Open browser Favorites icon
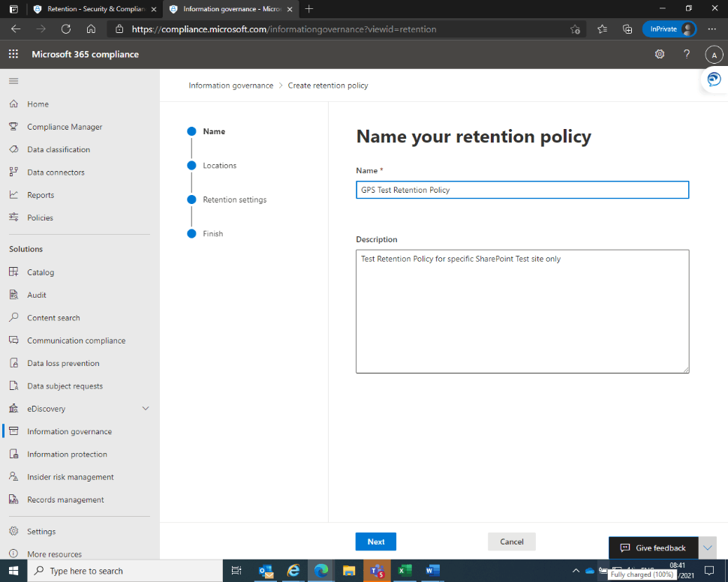The height and width of the screenshot is (582, 728). (x=602, y=29)
